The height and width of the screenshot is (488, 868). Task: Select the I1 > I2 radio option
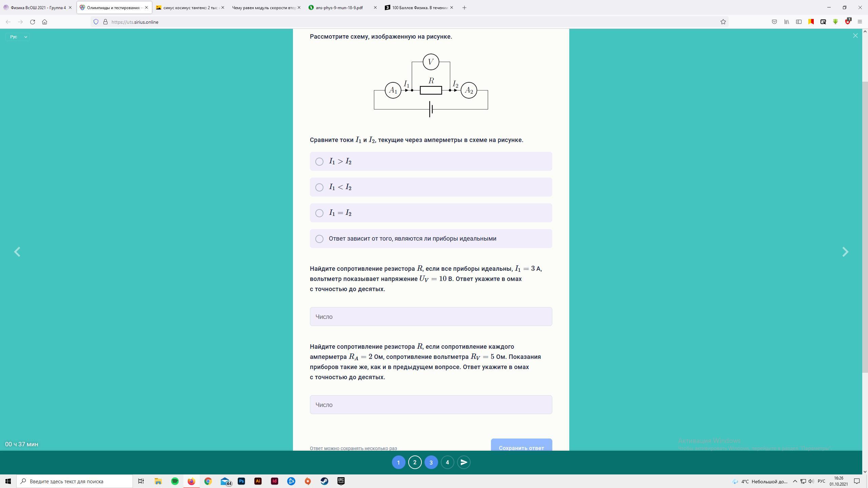(431, 161)
